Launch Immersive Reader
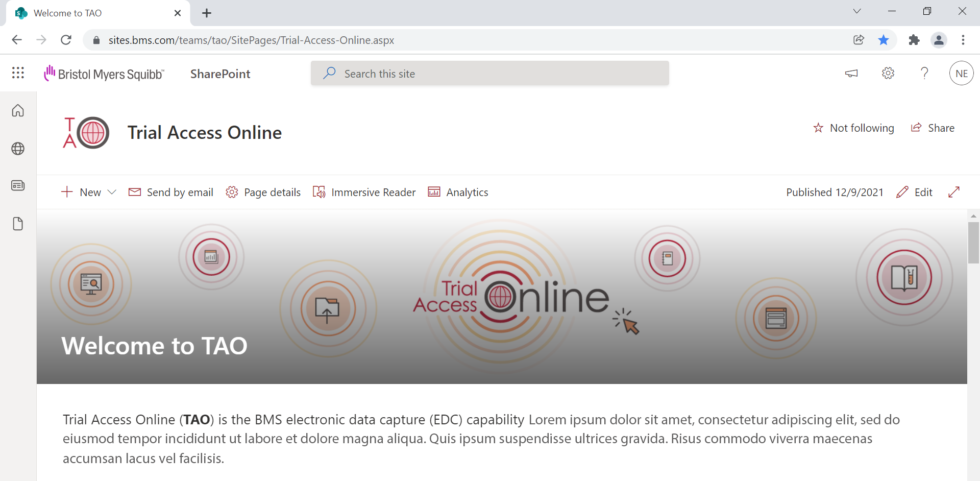Viewport: 980px width, 481px height. click(x=364, y=193)
